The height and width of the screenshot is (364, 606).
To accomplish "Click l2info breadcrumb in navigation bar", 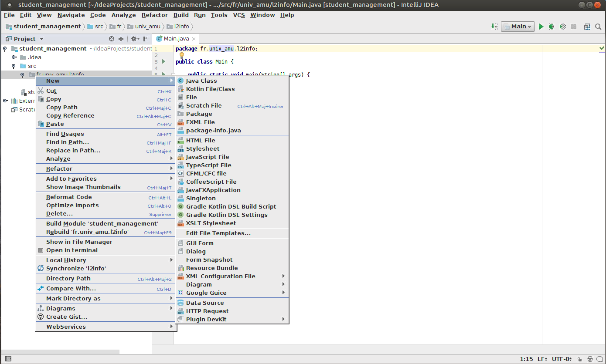I will [x=178, y=27].
